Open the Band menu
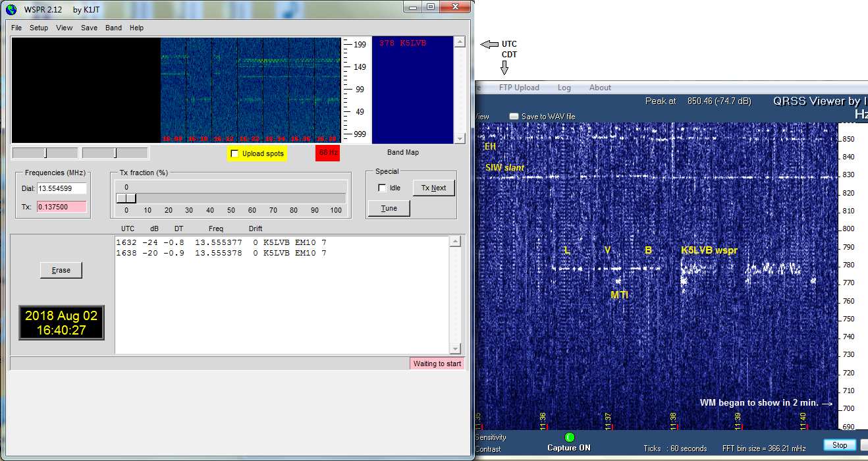Image resolution: width=868 pixels, height=461 pixels. tap(113, 28)
